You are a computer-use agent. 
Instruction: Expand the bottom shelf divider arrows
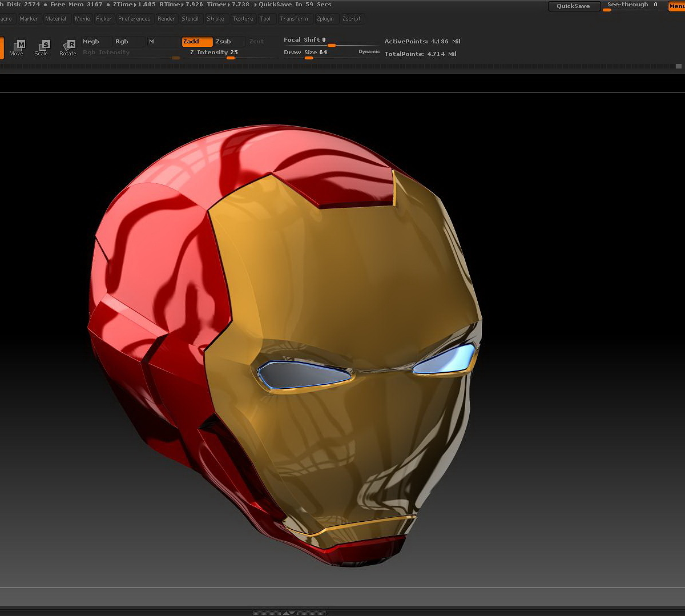click(289, 613)
